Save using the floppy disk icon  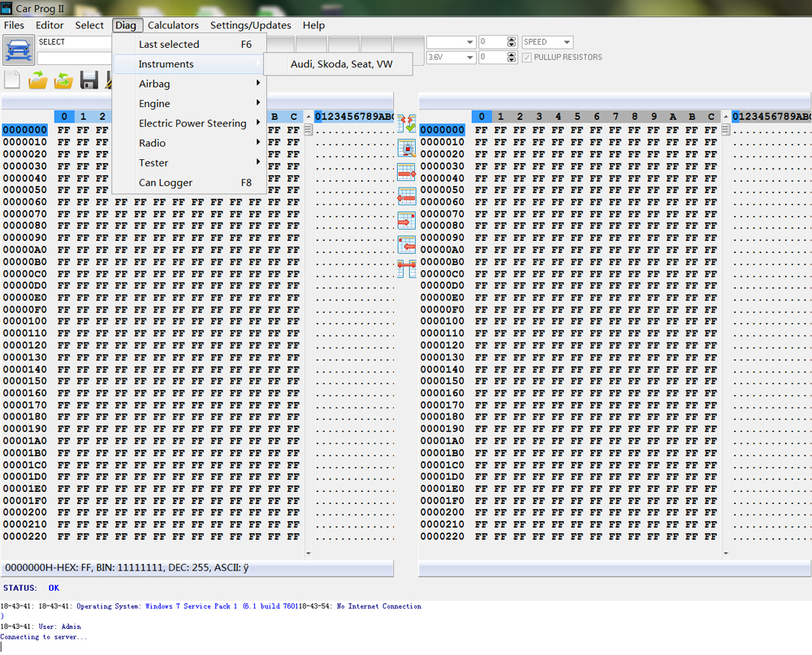click(89, 80)
